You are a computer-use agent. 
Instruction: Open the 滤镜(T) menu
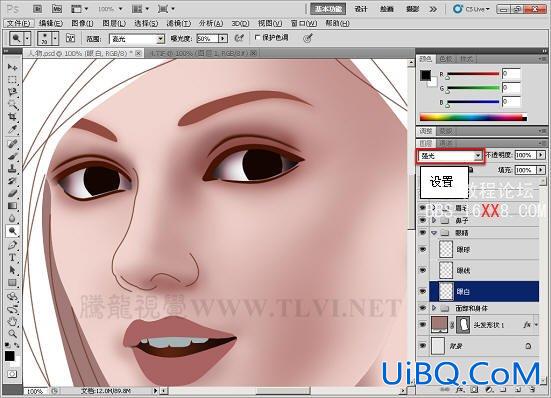(x=179, y=24)
